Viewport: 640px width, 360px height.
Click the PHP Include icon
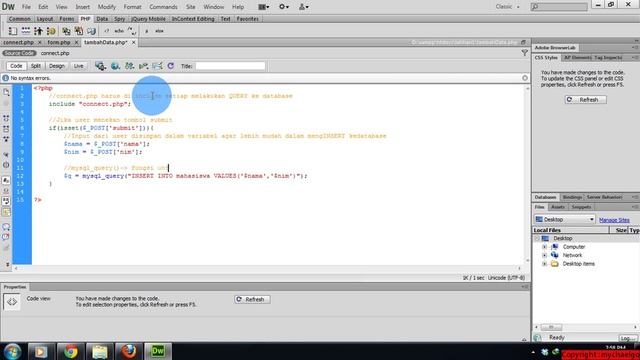66,31
